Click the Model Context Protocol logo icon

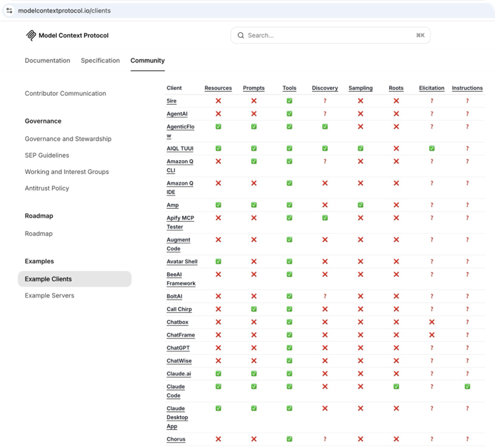(x=31, y=35)
